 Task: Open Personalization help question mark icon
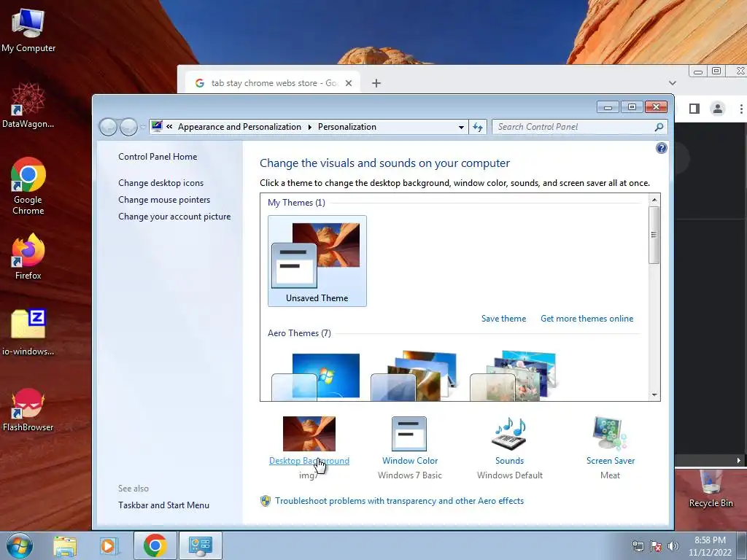[661, 148]
